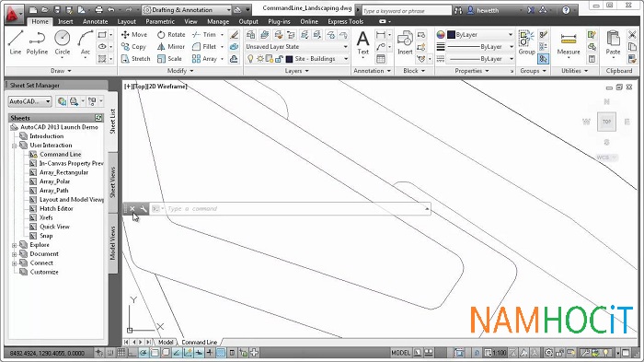Expand the Layers panel title

[x=296, y=71]
